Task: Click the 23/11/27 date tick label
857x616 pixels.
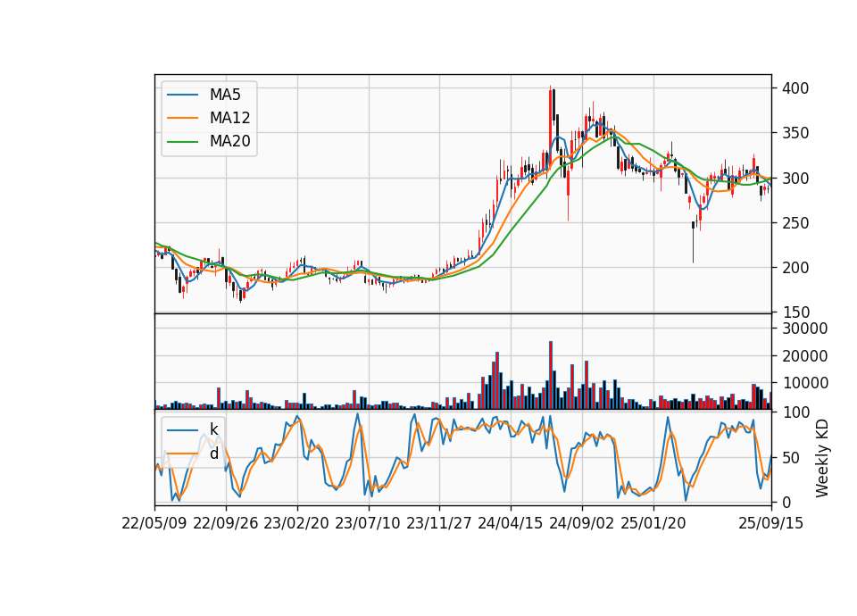Action: 439,523
